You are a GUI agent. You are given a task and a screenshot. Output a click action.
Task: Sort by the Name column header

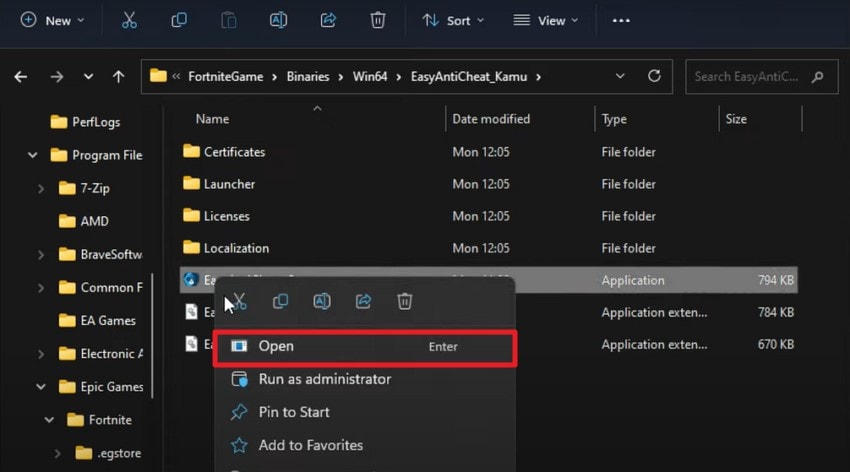pyautogui.click(x=212, y=119)
